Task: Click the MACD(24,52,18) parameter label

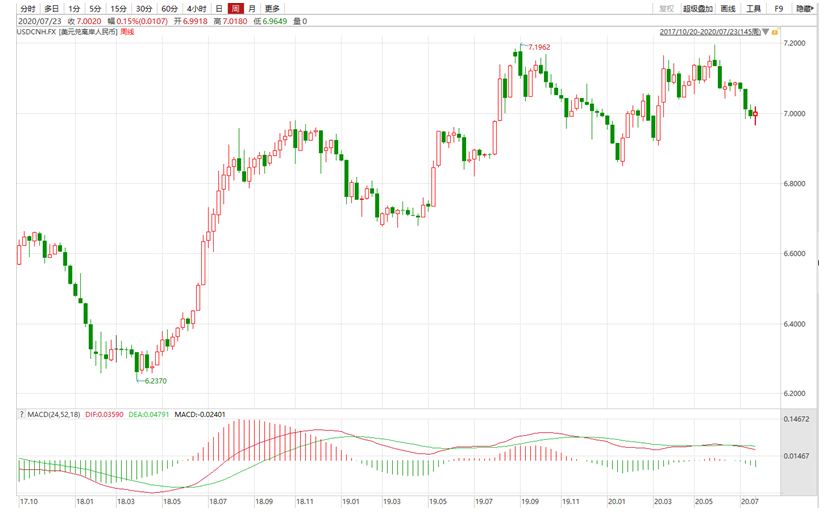Action: pyautogui.click(x=54, y=414)
